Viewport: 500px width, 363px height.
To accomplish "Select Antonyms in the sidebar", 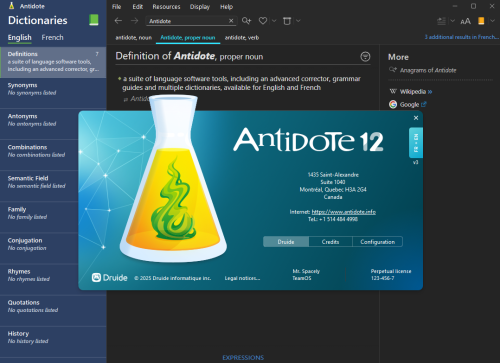I will (x=39, y=124).
